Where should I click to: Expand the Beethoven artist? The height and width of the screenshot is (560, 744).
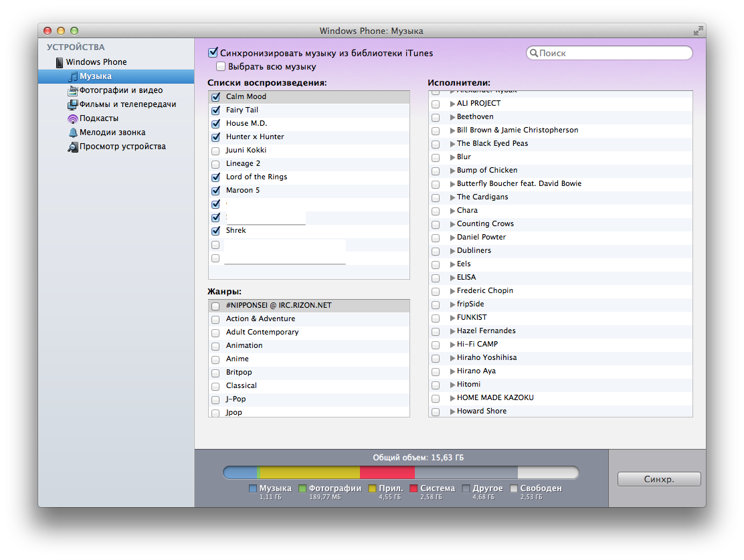point(452,116)
